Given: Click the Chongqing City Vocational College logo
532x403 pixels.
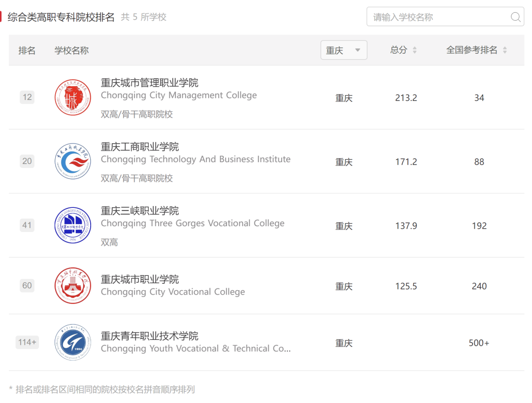Looking at the screenshot, I should (73, 286).
